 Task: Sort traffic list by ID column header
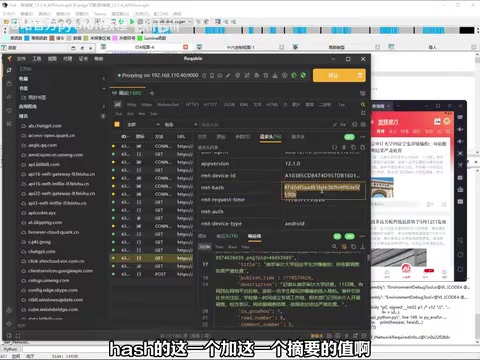pyautogui.click(x=125, y=137)
